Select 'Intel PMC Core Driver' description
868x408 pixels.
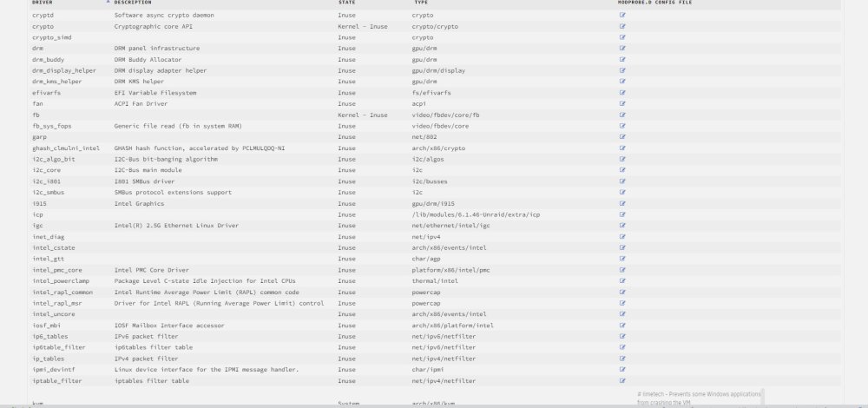(x=151, y=270)
